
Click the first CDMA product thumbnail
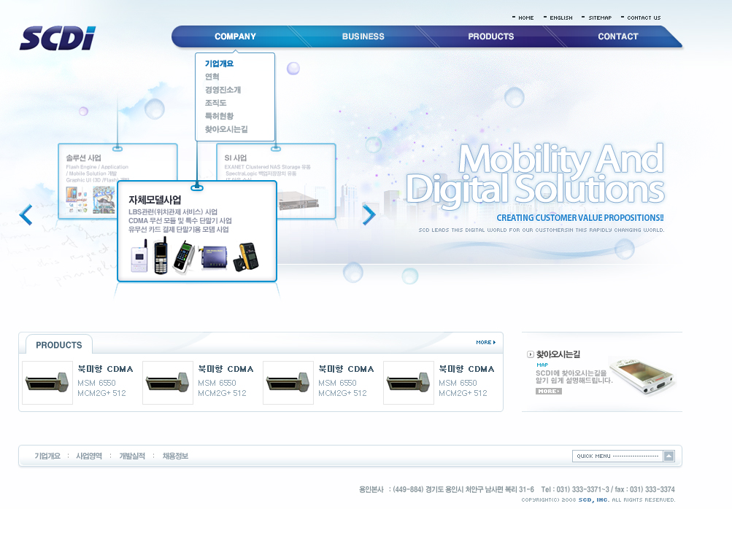pos(47,383)
